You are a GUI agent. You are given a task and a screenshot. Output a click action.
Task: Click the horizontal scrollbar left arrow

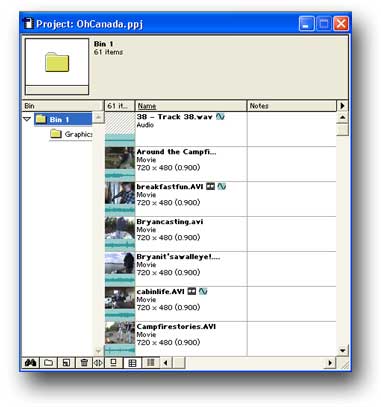click(x=166, y=363)
